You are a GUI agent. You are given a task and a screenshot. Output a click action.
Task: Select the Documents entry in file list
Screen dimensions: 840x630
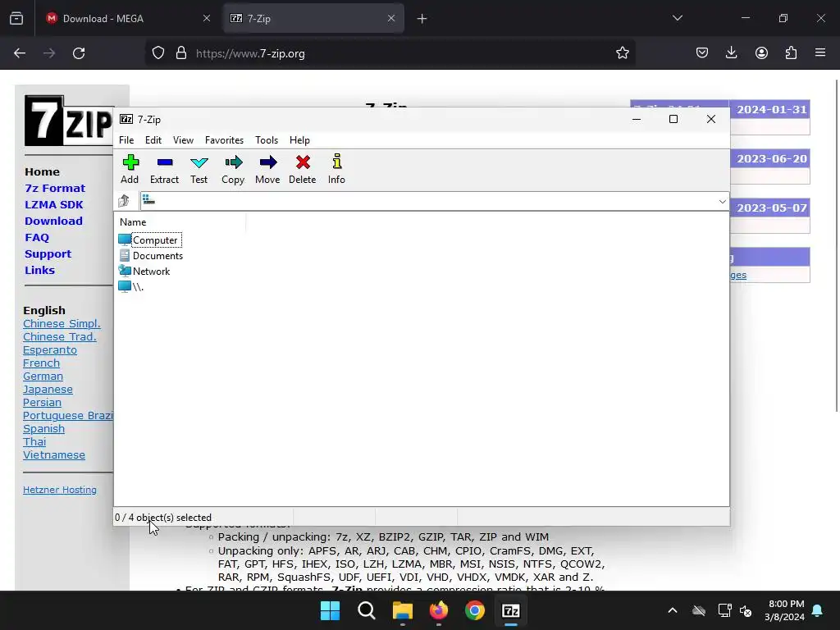pos(157,256)
